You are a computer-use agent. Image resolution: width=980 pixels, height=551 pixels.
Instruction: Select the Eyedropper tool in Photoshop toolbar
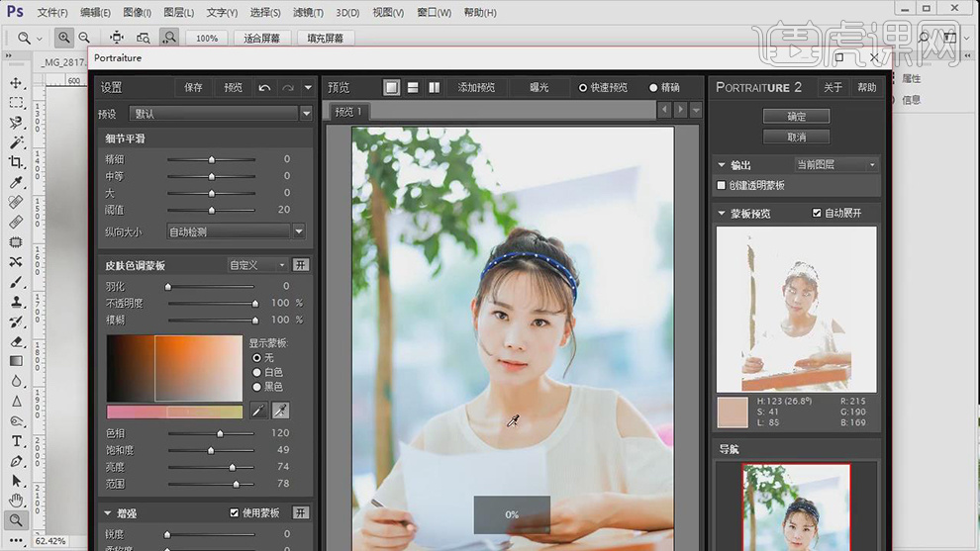[x=16, y=182]
